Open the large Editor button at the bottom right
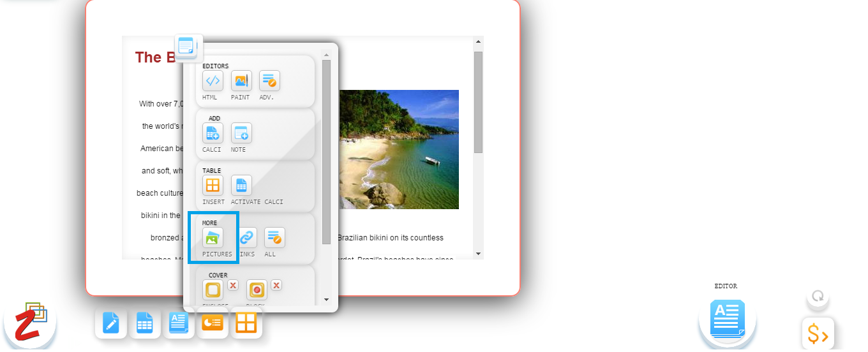The width and height of the screenshot is (868, 352). (x=727, y=318)
